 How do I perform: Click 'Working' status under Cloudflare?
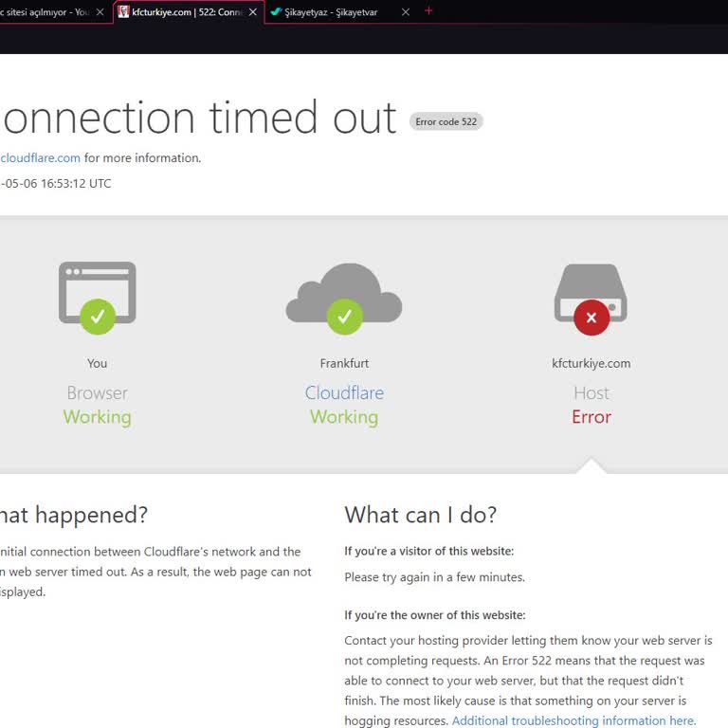344,417
